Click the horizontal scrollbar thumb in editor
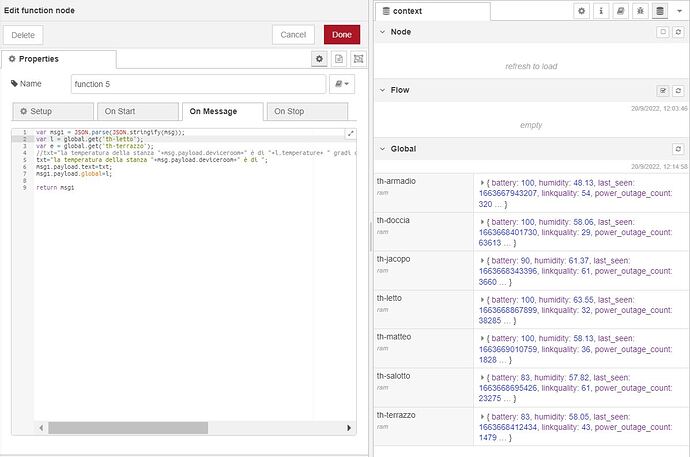This screenshot has height=457, width=690. point(128,428)
